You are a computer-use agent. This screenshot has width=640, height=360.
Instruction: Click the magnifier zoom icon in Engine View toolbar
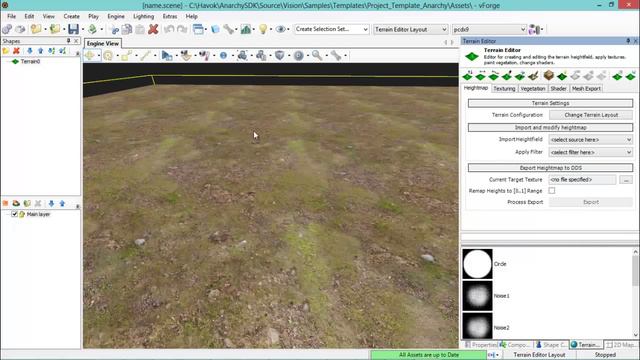coord(317,56)
